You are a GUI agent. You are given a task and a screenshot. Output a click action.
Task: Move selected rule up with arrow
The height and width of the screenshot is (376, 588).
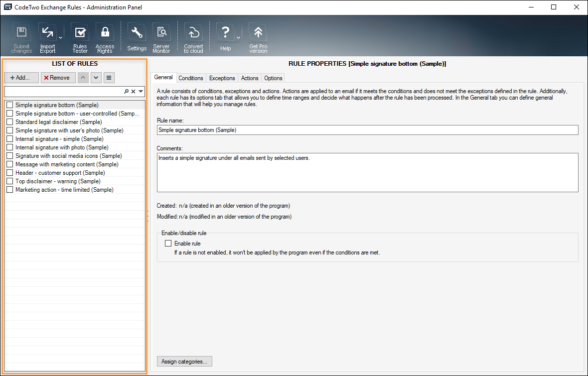tap(83, 78)
